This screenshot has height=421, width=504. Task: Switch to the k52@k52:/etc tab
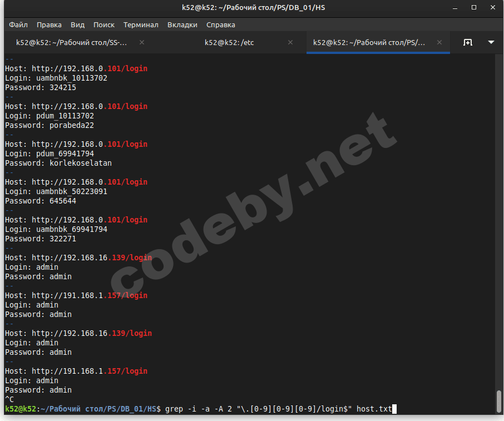click(229, 42)
